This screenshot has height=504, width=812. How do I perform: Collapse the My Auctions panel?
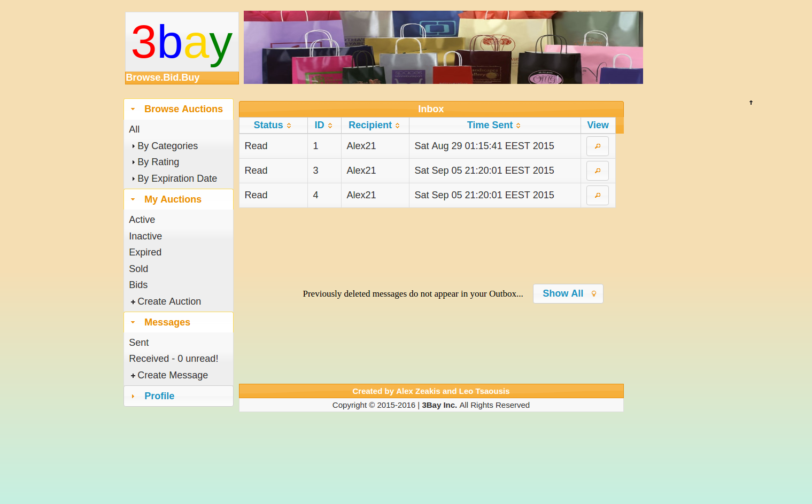pos(179,199)
